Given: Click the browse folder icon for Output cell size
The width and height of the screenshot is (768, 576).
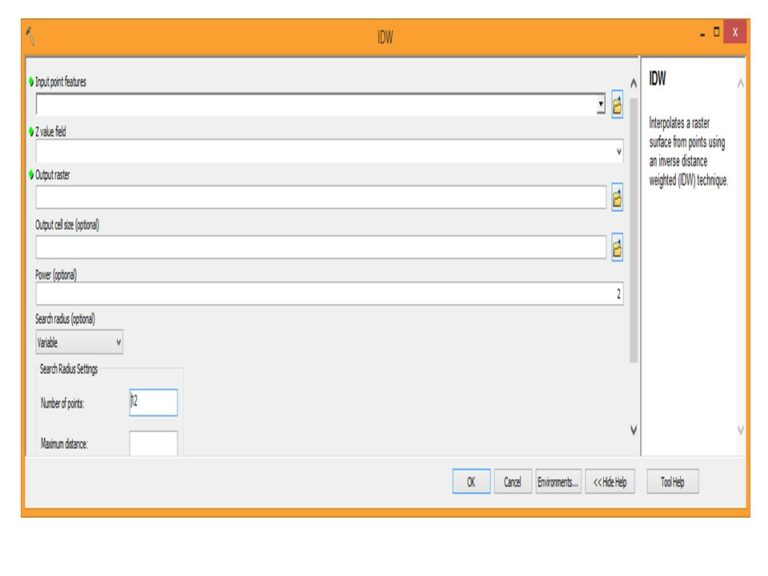Looking at the screenshot, I should point(617,249).
